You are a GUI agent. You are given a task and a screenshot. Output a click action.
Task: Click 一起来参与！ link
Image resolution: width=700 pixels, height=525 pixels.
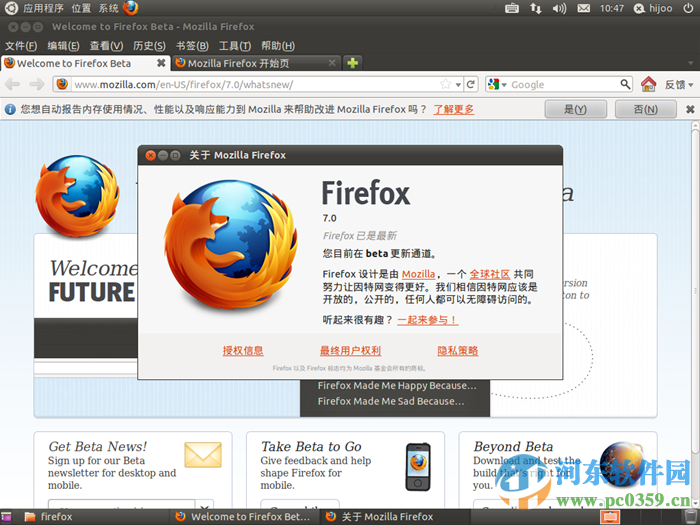click(428, 320)
